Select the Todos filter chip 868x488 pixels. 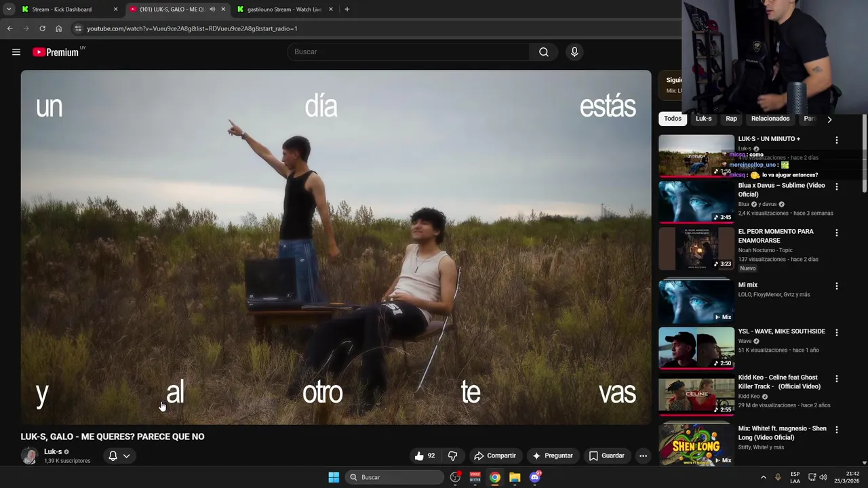pos(673,119)
